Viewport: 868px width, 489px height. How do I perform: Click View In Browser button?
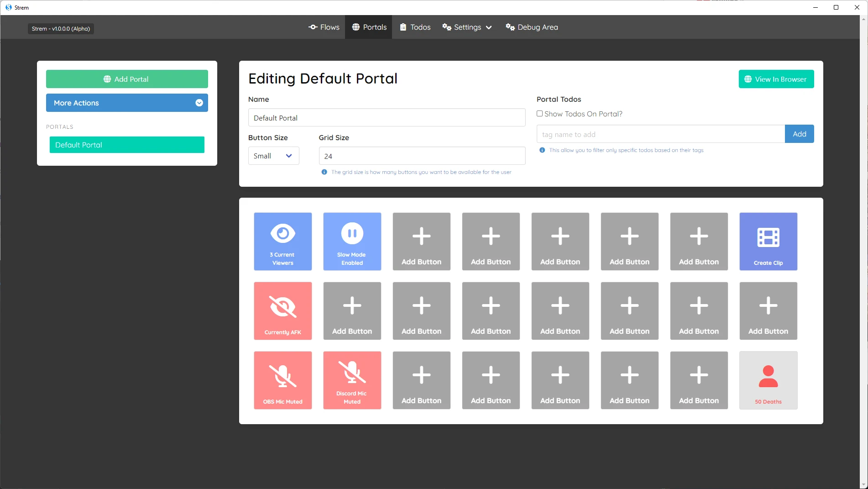[x=776, y=79]
